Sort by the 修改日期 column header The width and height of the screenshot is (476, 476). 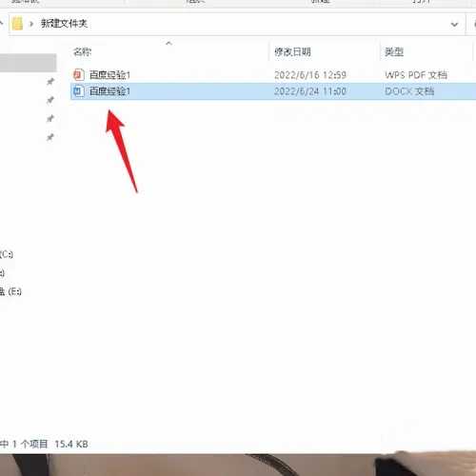pyautogui.click(x=292, y=51)
